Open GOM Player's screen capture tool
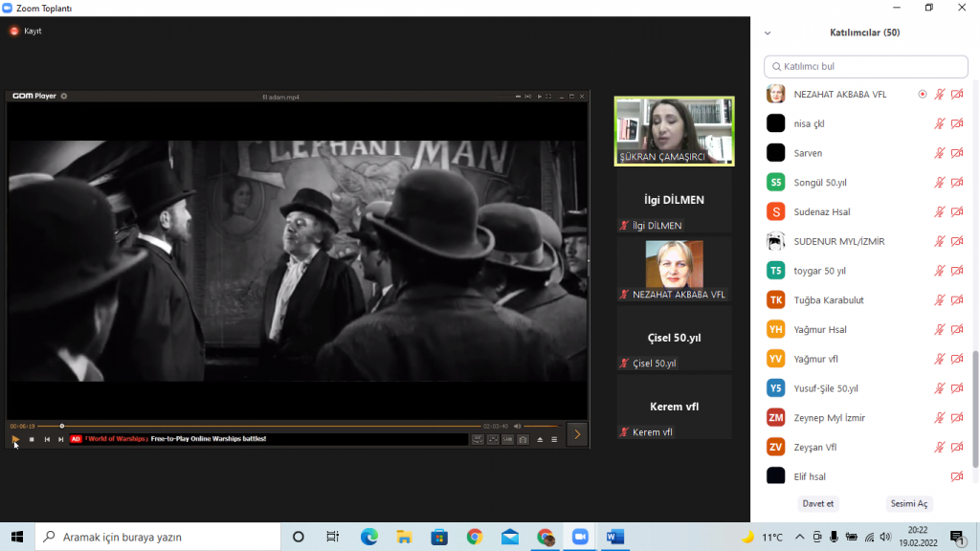 523,438
